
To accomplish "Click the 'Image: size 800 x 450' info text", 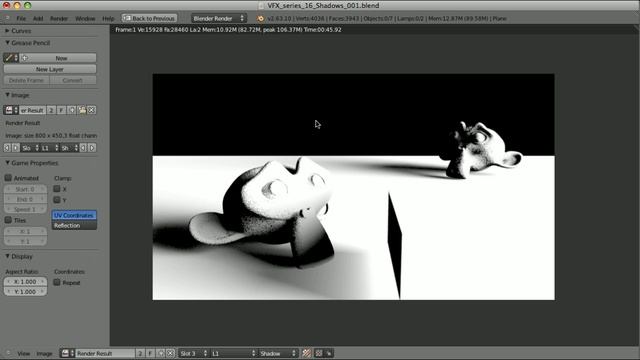I will point(51,136).
